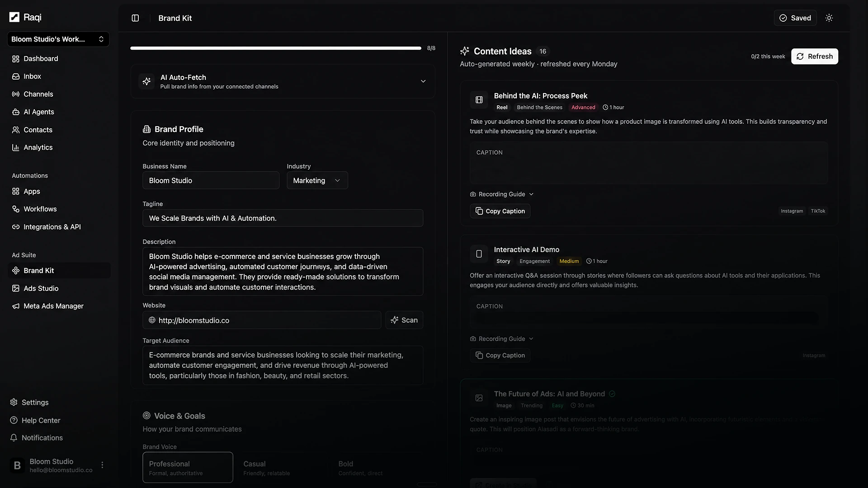Click the Workflows icon
868x488 pixels.
tap(16, 209)
